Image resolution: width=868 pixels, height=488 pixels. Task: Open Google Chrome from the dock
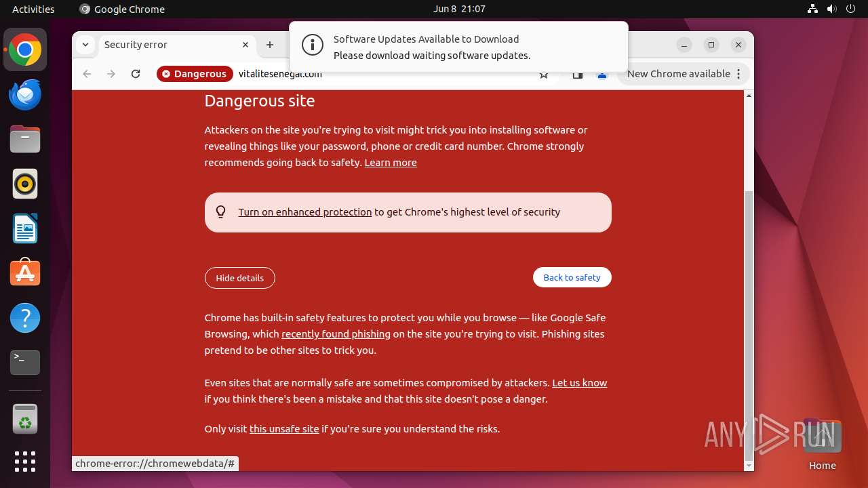25,49
